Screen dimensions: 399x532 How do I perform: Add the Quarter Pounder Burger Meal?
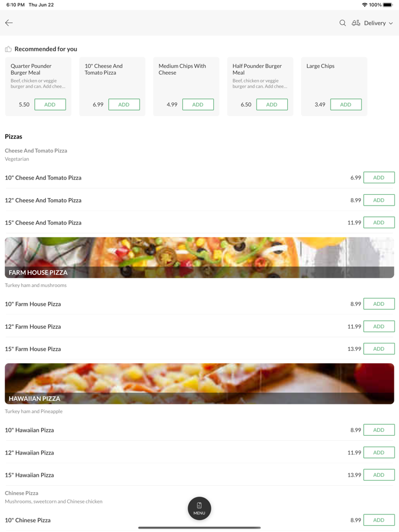coord(50,104)
